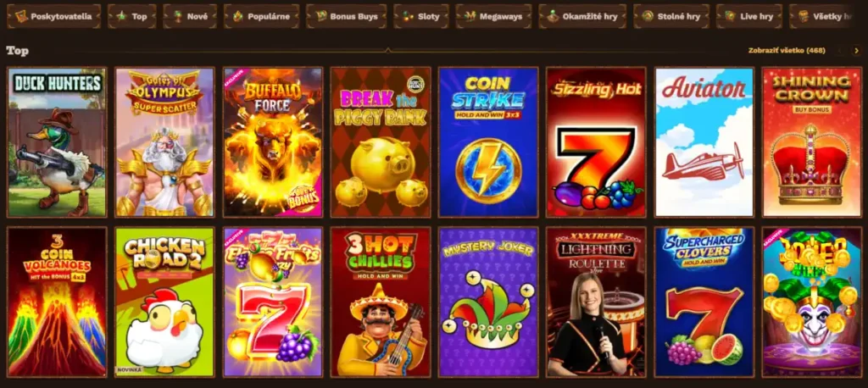Click the next arrow beside Zobraziť všetko
The height and width of the screenshot is (388, 868).
click(856, 51)
